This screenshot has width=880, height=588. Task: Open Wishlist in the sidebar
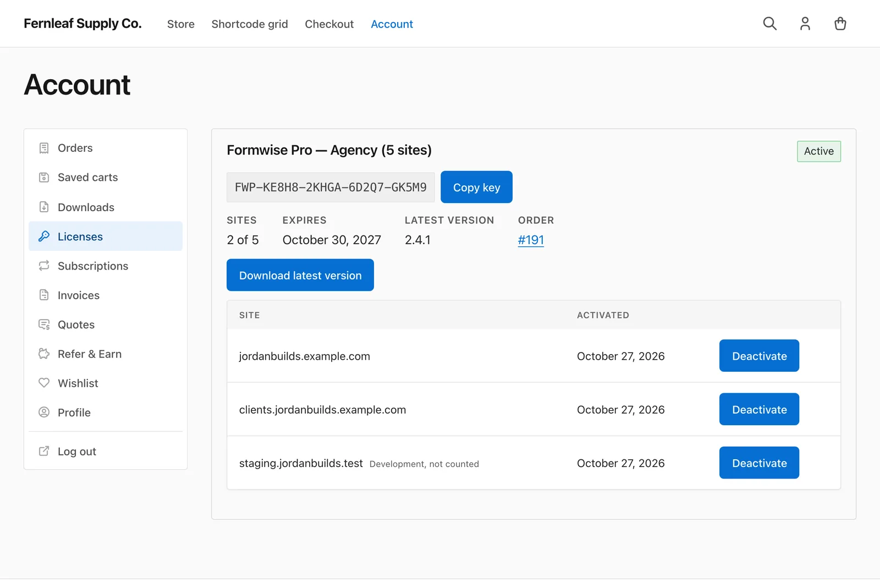pos(106,383)
